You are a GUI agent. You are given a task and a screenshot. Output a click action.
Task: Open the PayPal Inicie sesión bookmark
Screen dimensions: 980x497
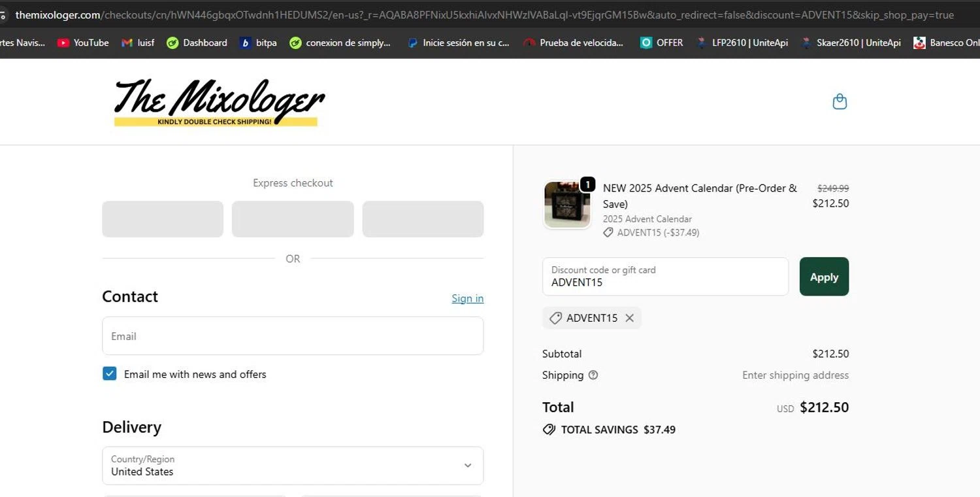pos(459,43)
